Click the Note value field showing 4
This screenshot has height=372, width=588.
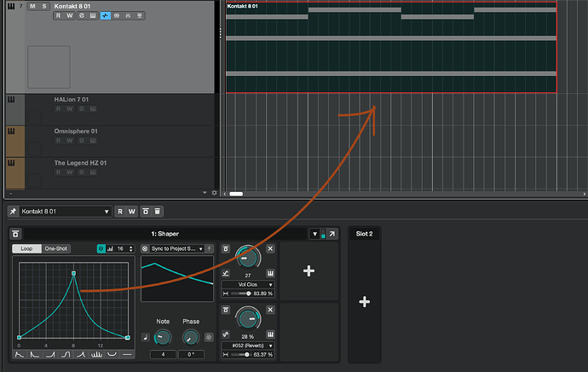click(163, 354)
